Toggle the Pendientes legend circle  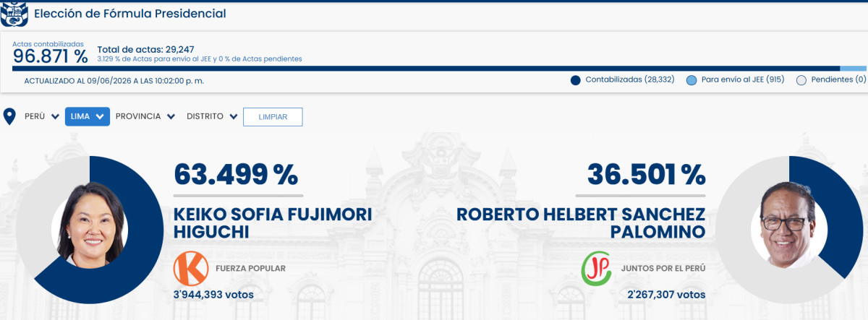[x=801, y=80]
